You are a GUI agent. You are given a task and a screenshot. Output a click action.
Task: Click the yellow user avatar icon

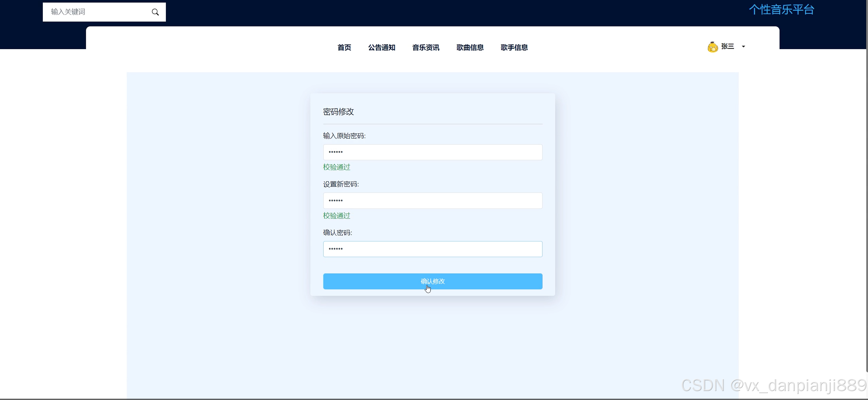tap(712, 47)
